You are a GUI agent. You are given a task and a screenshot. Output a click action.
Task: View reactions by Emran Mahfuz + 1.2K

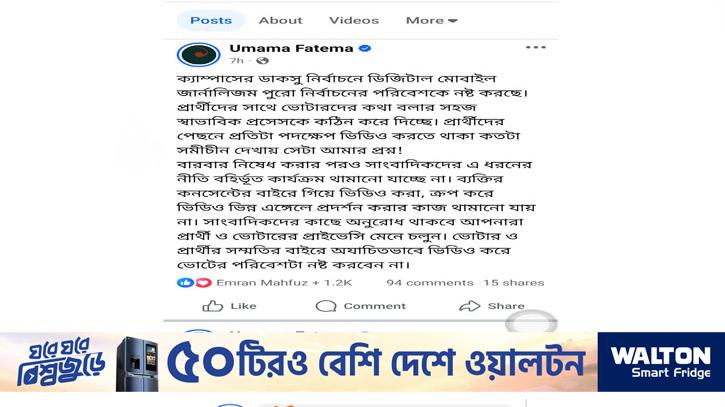(x=284, y=283)
